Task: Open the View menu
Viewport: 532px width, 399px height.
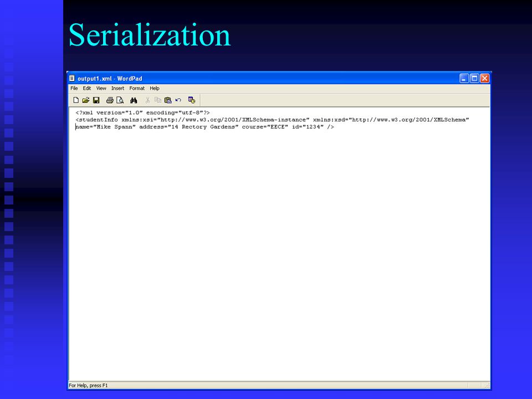Action: click(101, 88)
